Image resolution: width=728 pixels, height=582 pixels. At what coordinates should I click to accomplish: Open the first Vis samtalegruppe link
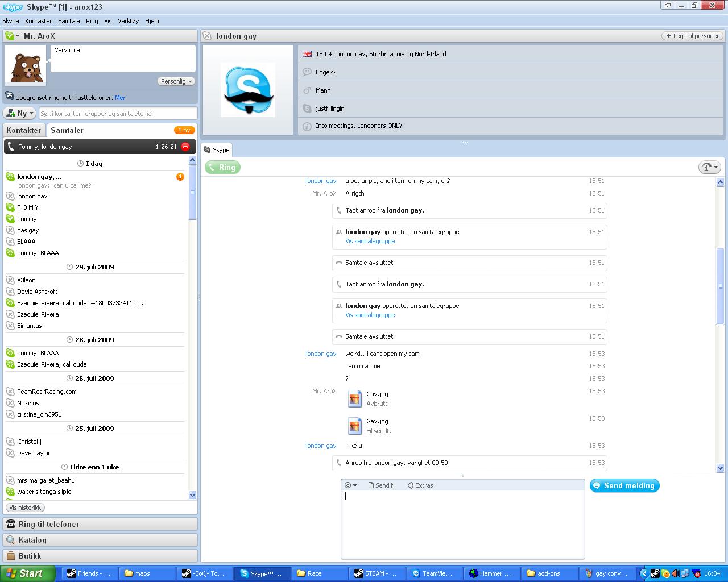[370, 241]
